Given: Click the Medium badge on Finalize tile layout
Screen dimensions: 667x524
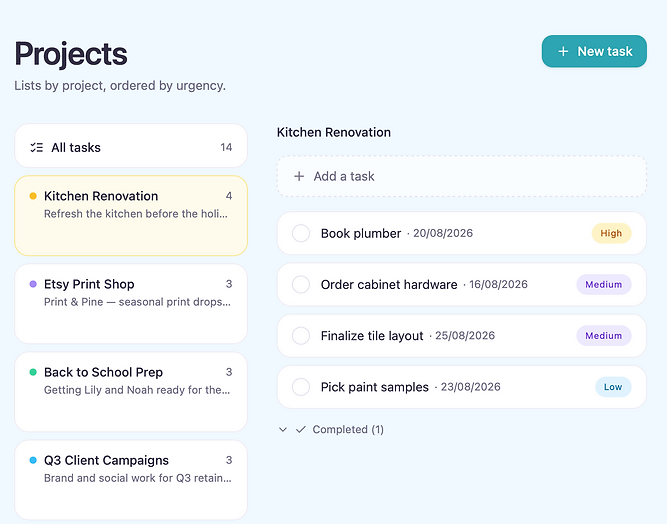Looking at the screenshot, I should (604, 336).
